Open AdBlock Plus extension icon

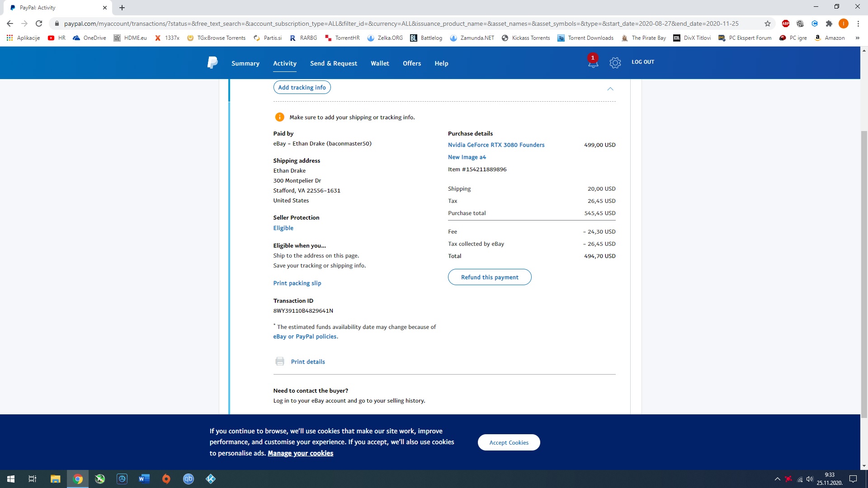[786, 23]
